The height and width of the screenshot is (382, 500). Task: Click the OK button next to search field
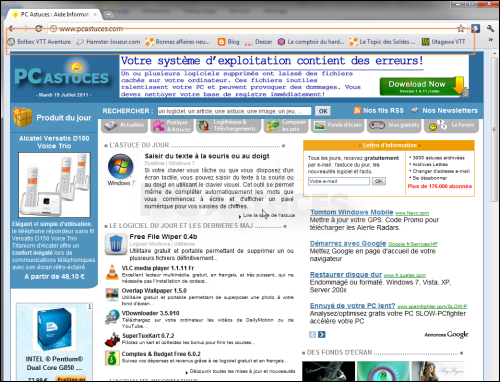pos(323,111)
